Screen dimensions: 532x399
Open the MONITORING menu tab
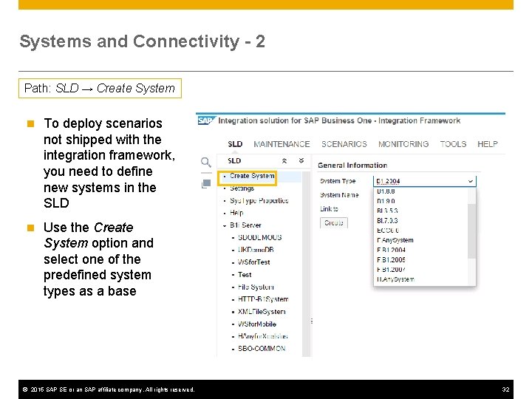[403, 144]
